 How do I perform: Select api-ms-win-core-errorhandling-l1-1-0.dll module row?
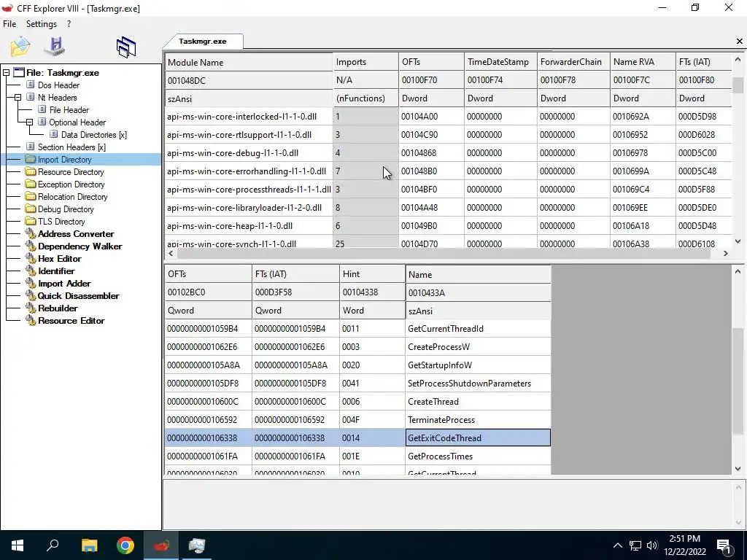(x=448, y=171)
